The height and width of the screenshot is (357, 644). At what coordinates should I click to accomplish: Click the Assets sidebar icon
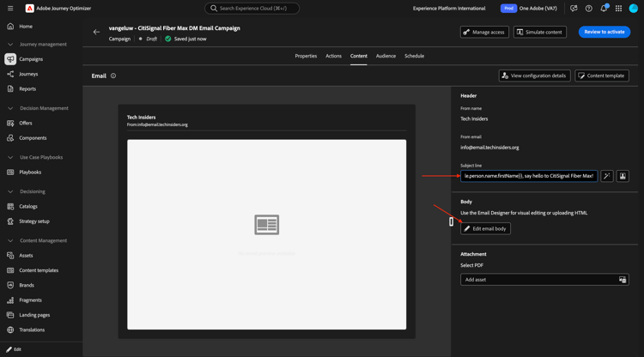[10, 255]
